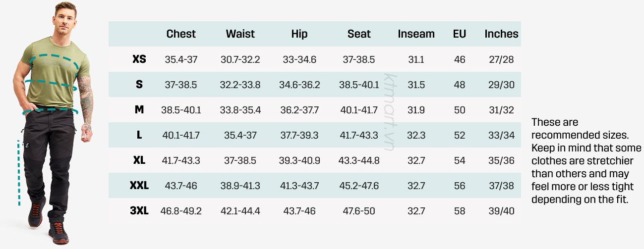Click the S row inches value 29/30
The width and height of the screenshot is (644, 249).
pos(501,85)
